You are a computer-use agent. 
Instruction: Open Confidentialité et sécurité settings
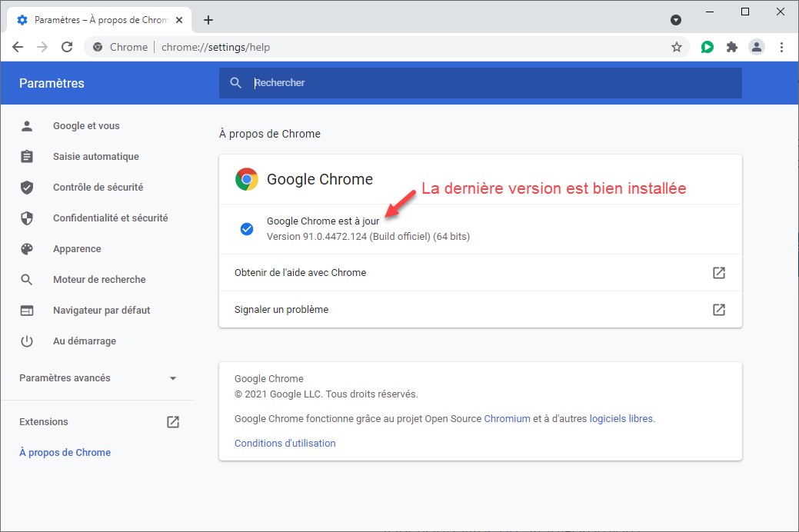110,218
